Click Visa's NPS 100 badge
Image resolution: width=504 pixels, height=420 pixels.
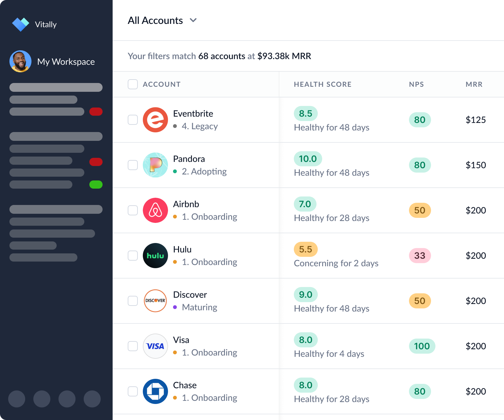[422, 346]
